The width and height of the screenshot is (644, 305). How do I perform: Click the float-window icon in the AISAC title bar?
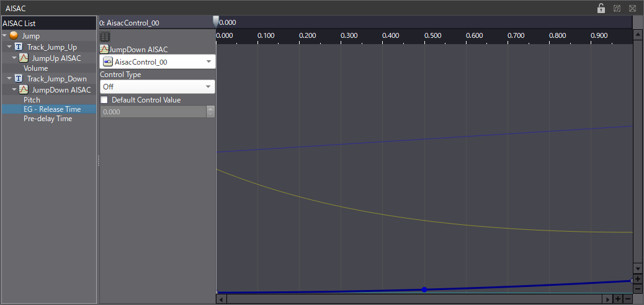coord(617,8)
